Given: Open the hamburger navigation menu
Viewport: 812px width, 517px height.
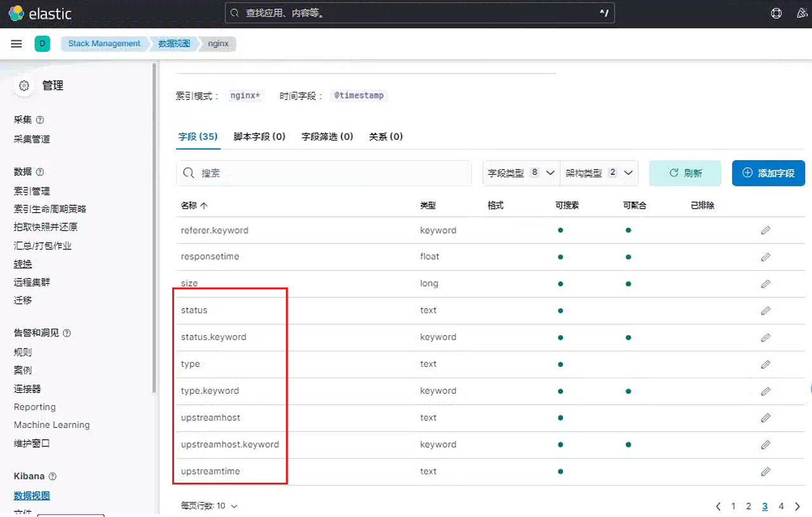Looking at the screenshot, I should coord(17,44).
